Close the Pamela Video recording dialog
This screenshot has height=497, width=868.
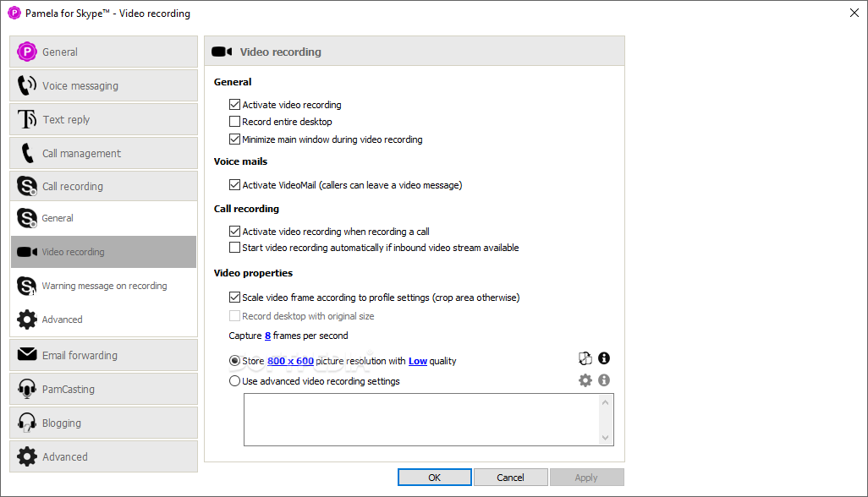pyautogui.click(x=854, y=13)
